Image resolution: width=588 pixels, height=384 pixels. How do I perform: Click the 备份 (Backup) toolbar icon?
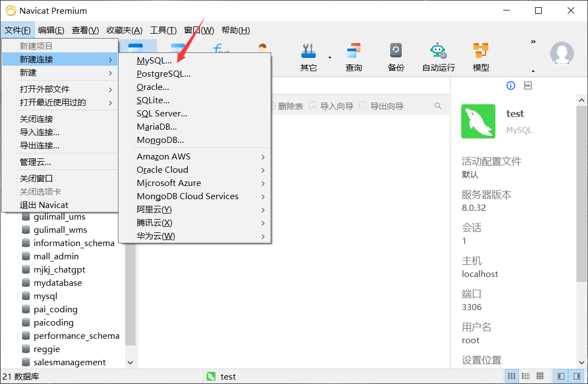click(396, 57)
